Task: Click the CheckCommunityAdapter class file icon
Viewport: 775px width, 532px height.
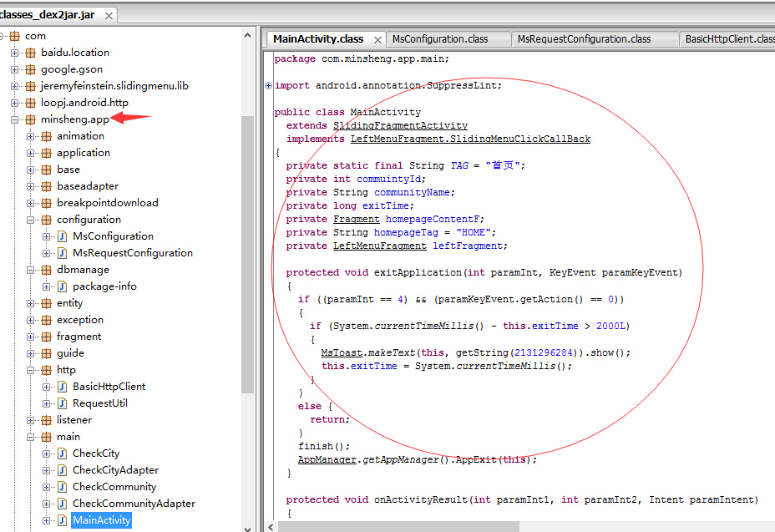Action: point(63,504)
